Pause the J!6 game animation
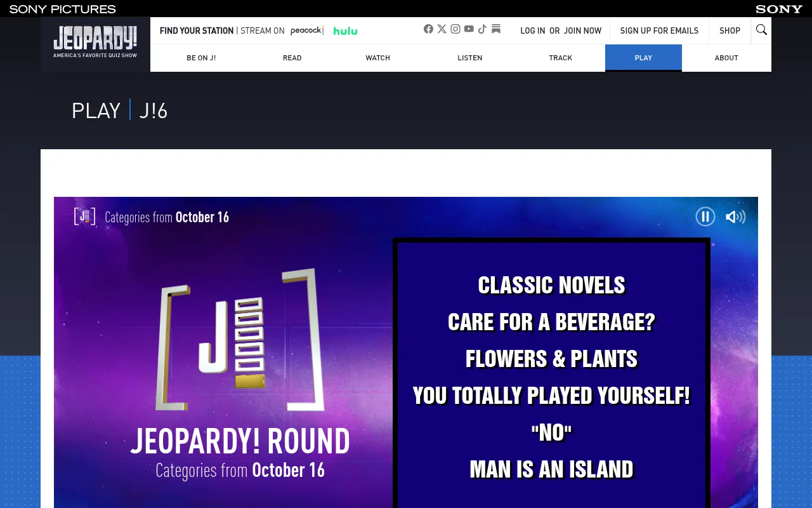The width and height of the screenshot is (812, 508). pos(705,217)
